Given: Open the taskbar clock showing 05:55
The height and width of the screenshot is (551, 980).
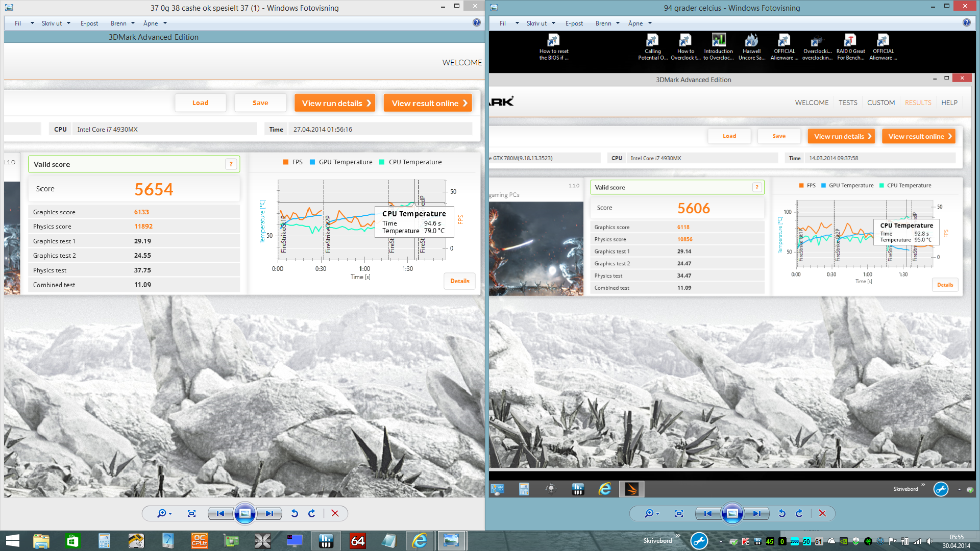Looking at the screenshot, I should click(x=957, y=541).
